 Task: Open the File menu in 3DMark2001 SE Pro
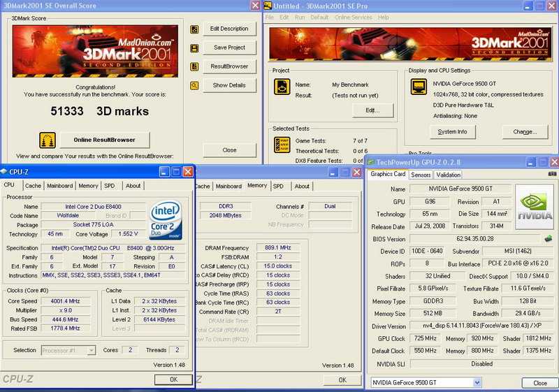tap(270, 17)
